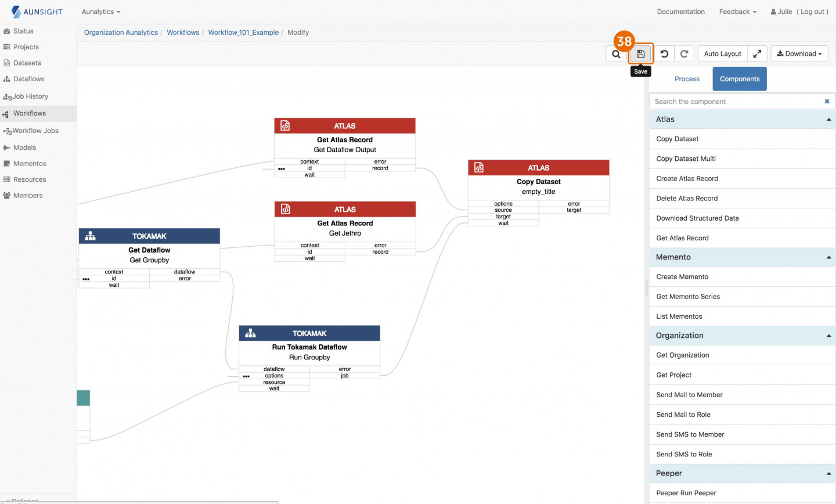Select the Copy Dataset empty_title node
836x504 pixels.
coord(538,193)
